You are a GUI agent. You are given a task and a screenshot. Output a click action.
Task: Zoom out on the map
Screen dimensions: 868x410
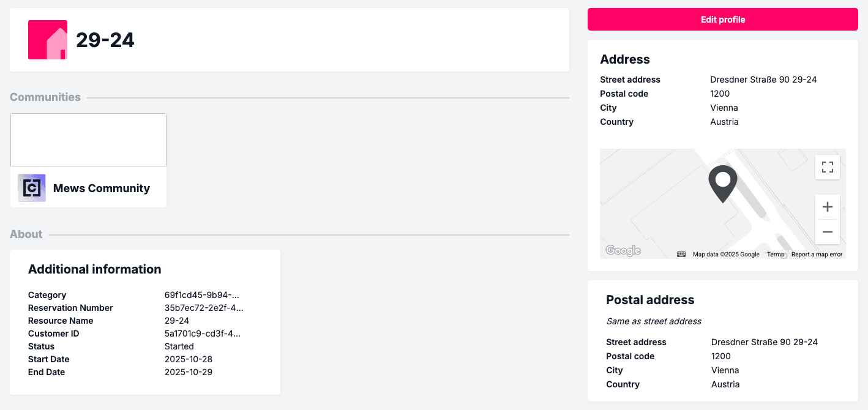[x=828, y=232]
